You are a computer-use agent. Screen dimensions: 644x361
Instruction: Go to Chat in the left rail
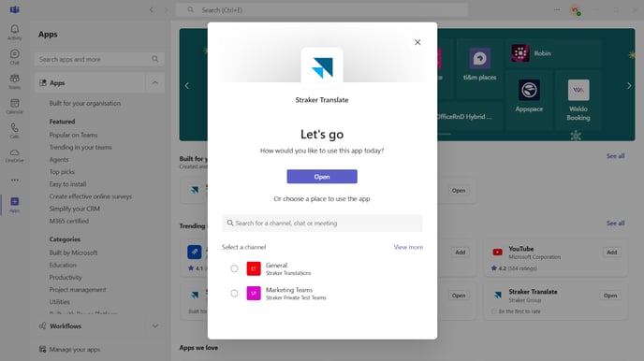tap(14, 57)
